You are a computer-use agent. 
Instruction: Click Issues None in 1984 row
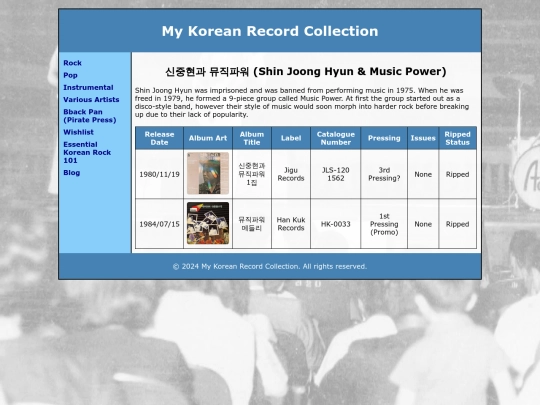point(423,224)
